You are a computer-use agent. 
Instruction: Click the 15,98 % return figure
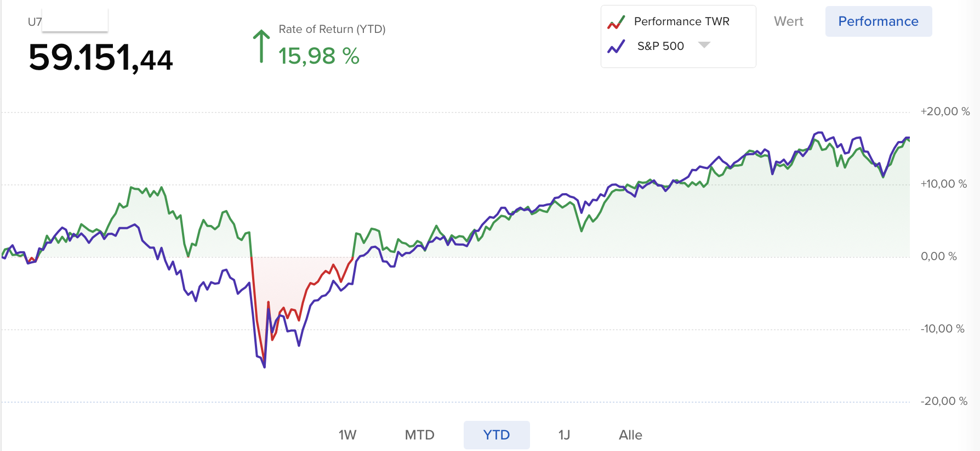[318, 56]
